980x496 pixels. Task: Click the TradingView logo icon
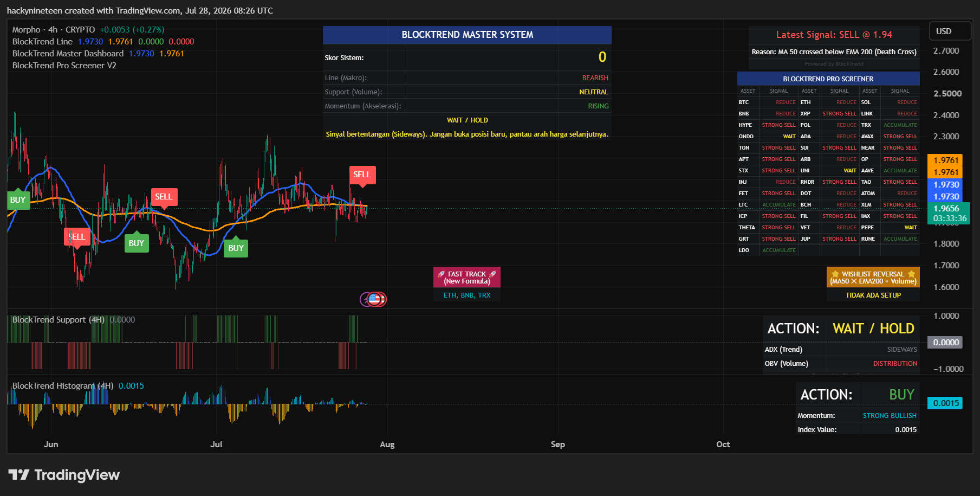19,475
